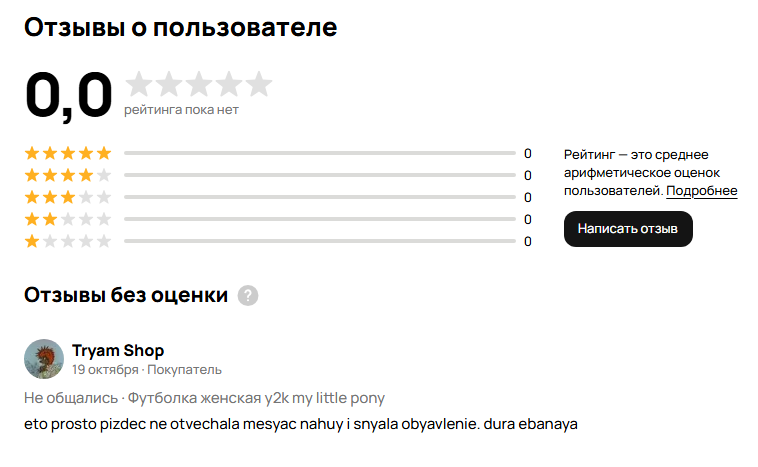Select the four-star rating row
Viewport: 758px width, 467px height.
pyautogui.click(x=68, y=175)
